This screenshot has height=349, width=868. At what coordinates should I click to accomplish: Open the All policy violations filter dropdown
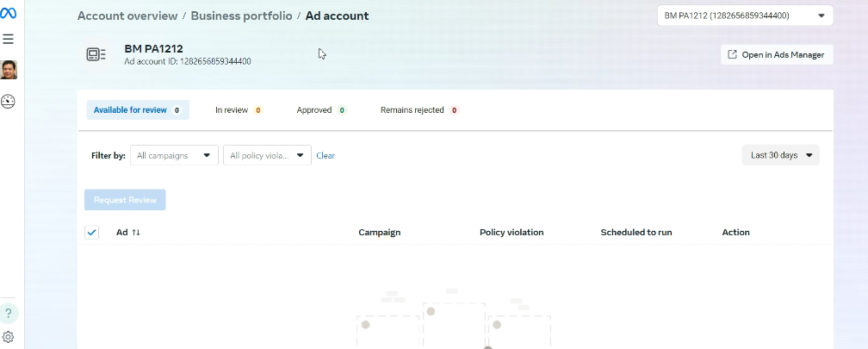(x=266, y=156)
